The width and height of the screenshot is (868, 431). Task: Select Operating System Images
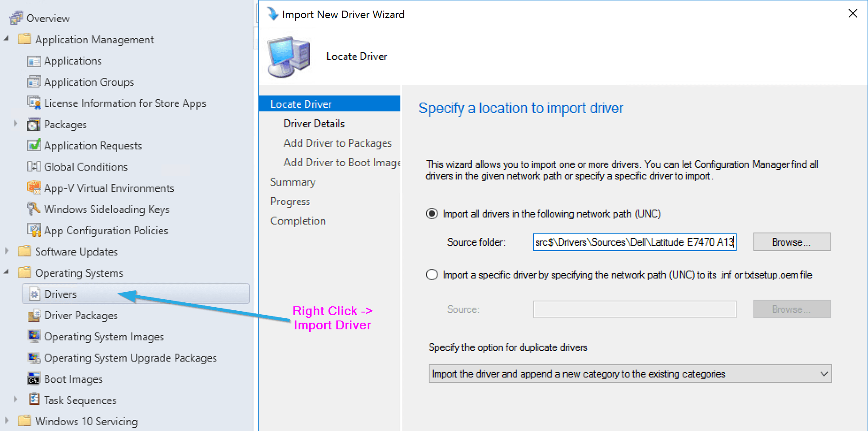coord(104,336)
